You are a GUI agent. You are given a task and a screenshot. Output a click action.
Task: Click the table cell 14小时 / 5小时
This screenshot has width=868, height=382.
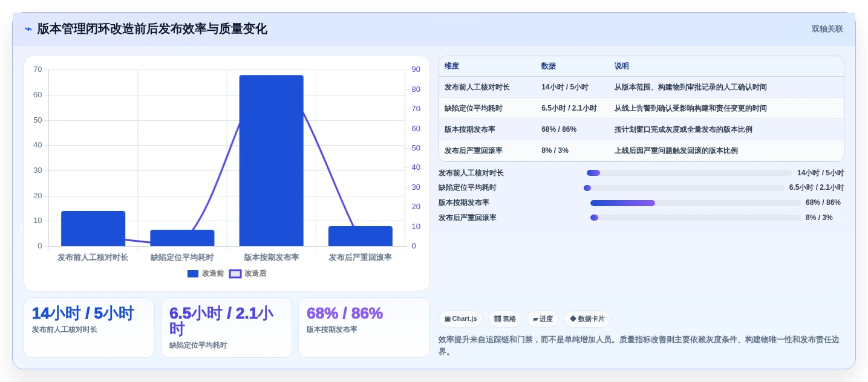tap(565, 87)
